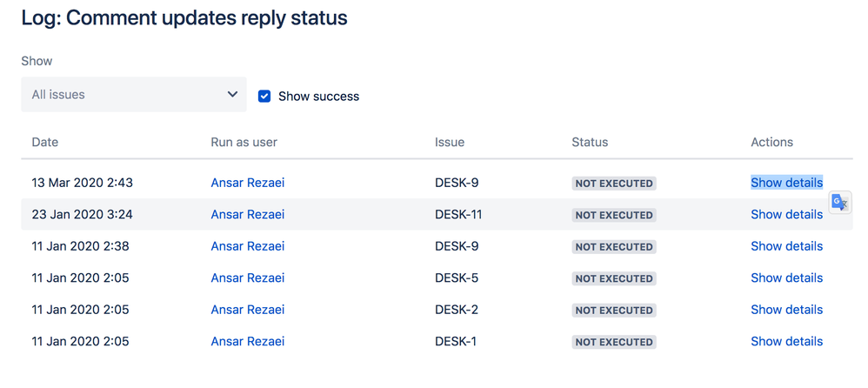Show details for DESK-1 log entry
Screen dimensions: 868x388
click(x=786, y=342)
